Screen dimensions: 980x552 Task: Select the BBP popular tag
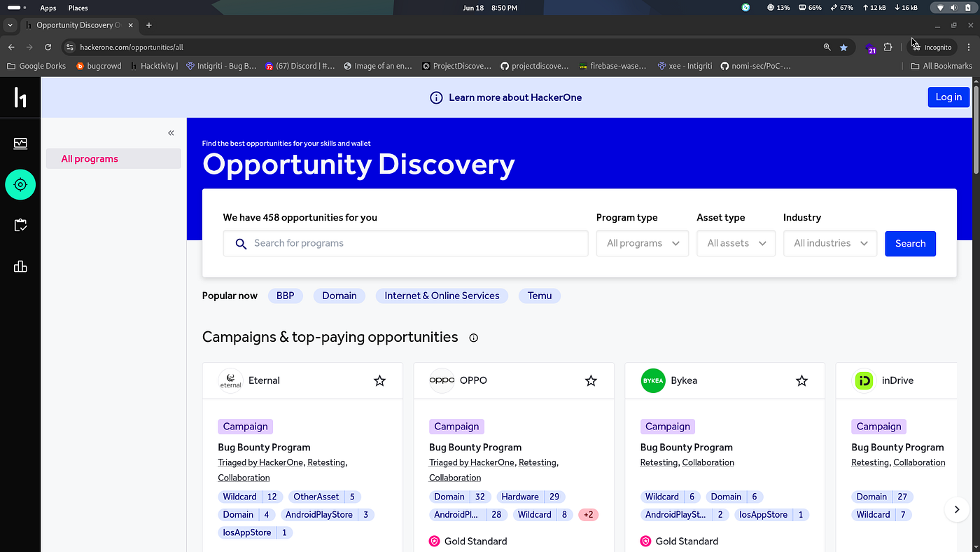pos(286,296)
